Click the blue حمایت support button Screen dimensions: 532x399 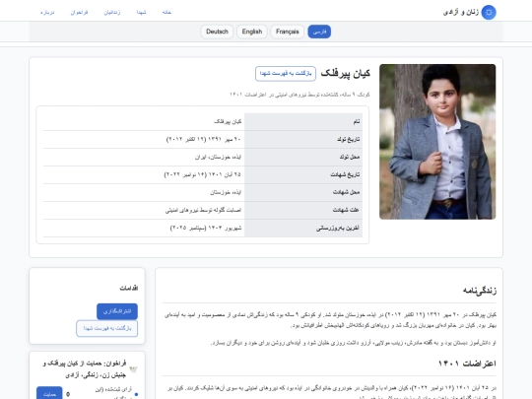coord(49,394)
